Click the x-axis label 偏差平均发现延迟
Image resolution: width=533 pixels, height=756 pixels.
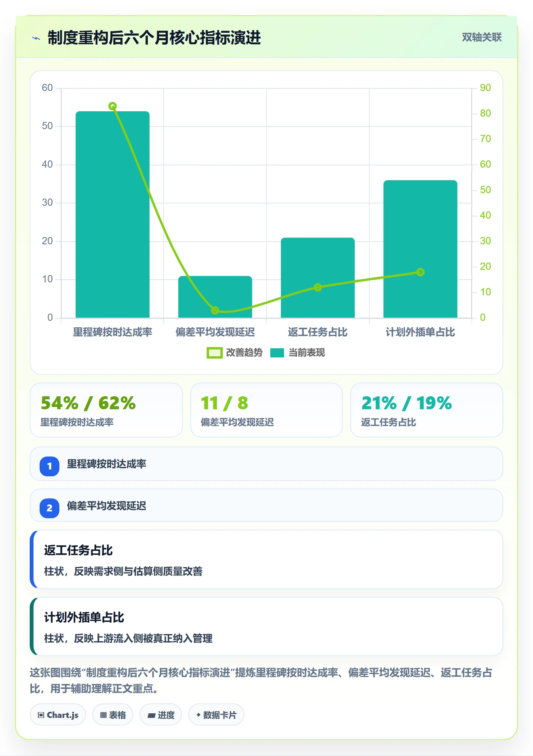[215, 332]
